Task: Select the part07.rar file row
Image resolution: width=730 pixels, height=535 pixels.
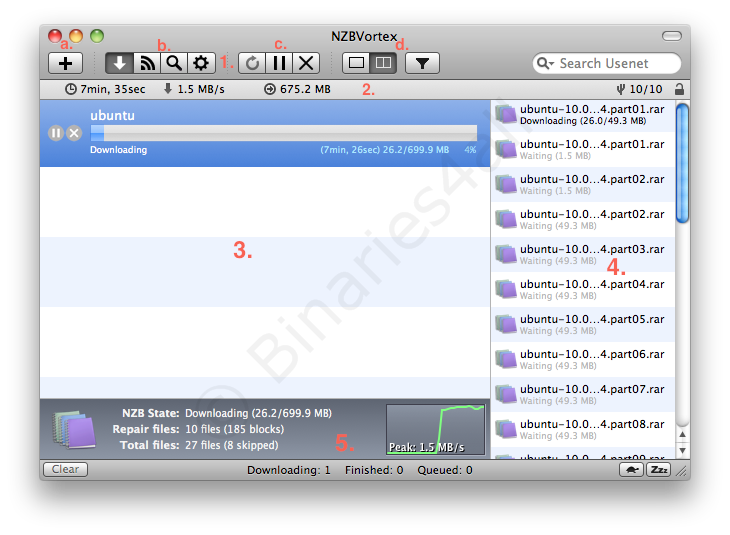Action: [583, 394]
